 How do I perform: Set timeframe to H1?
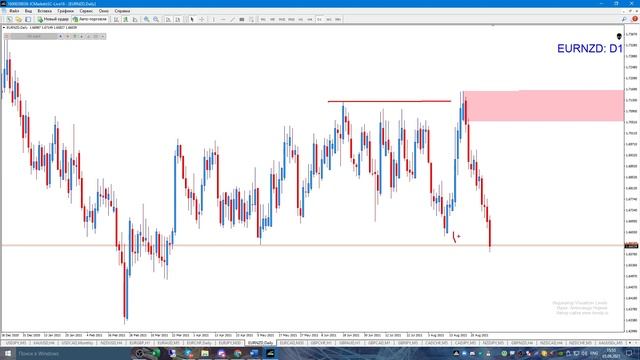point(300,19)
